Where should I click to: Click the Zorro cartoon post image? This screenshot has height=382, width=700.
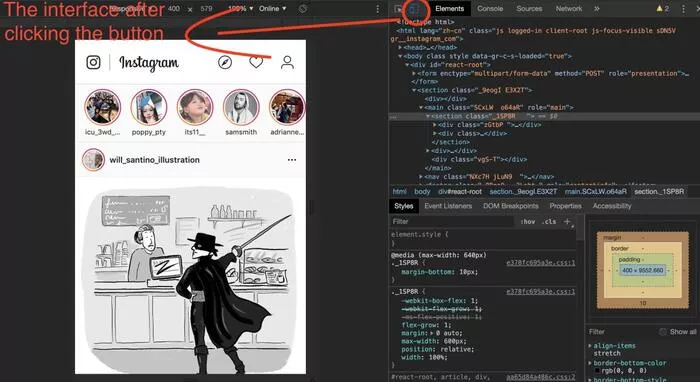tap(191, 280)
